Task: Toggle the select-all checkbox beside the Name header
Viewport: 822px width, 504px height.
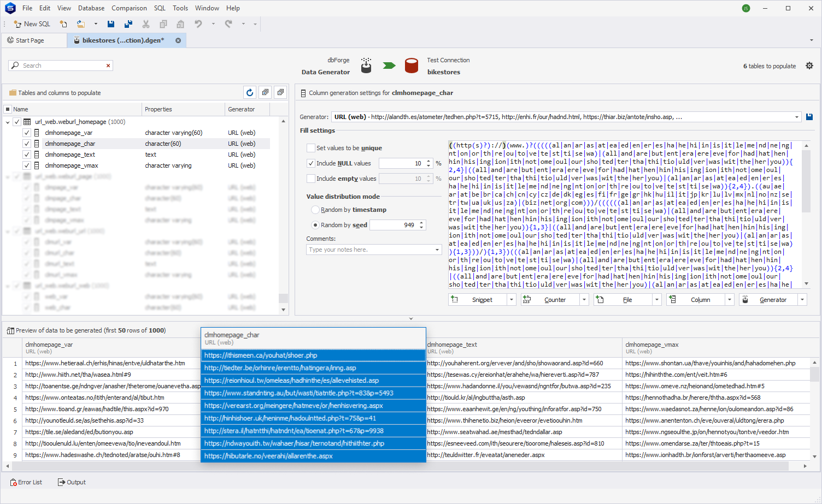Action: tap(8, 109)
